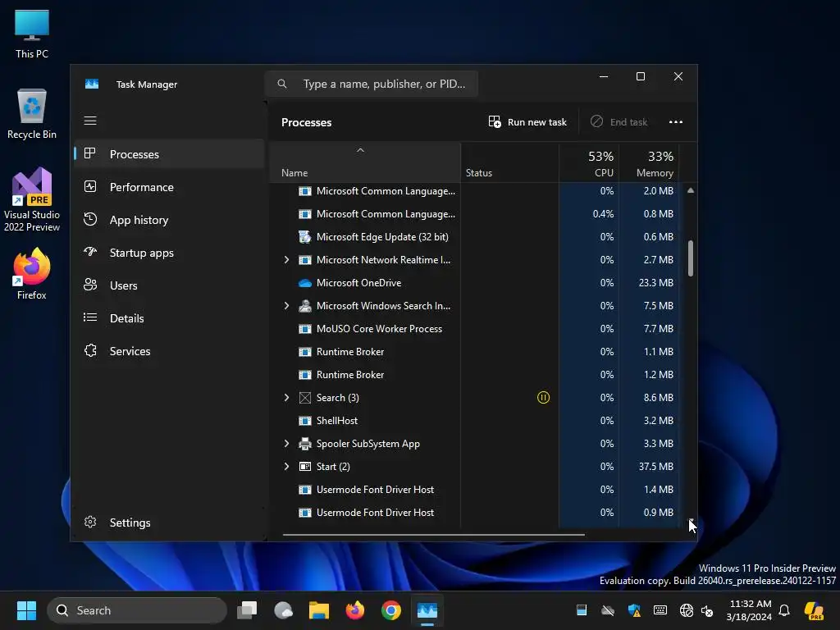The height and width of the screenshot is (630, 840).
Task: Click Task Manager icon in the taskbar
Action: 427,610
